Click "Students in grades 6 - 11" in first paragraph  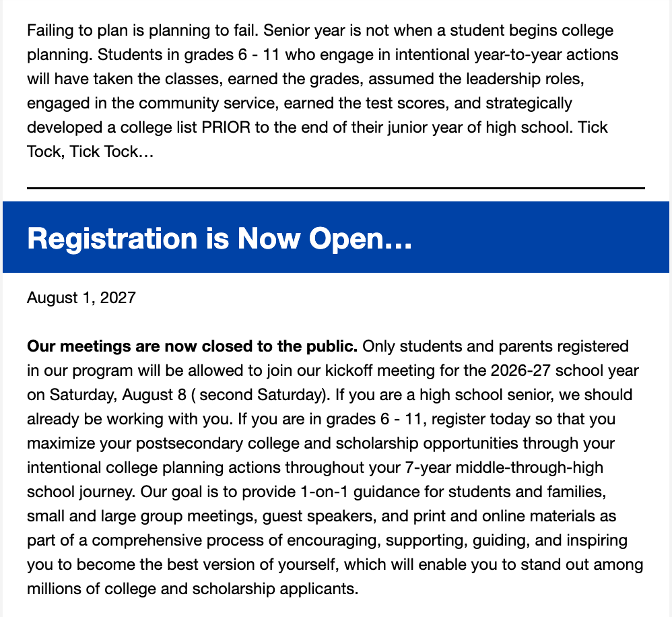(189, 55)
